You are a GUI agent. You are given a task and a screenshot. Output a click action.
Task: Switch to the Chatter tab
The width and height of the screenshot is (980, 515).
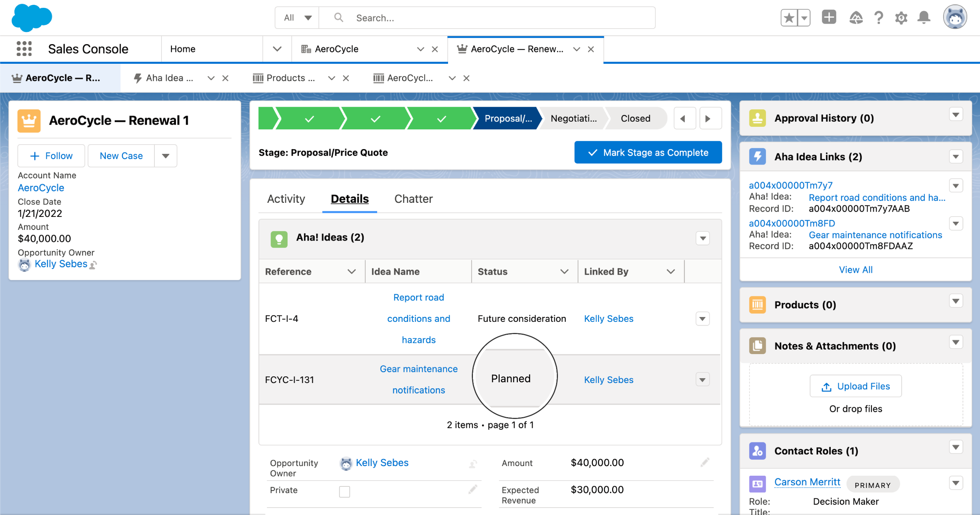pos(413,199)
